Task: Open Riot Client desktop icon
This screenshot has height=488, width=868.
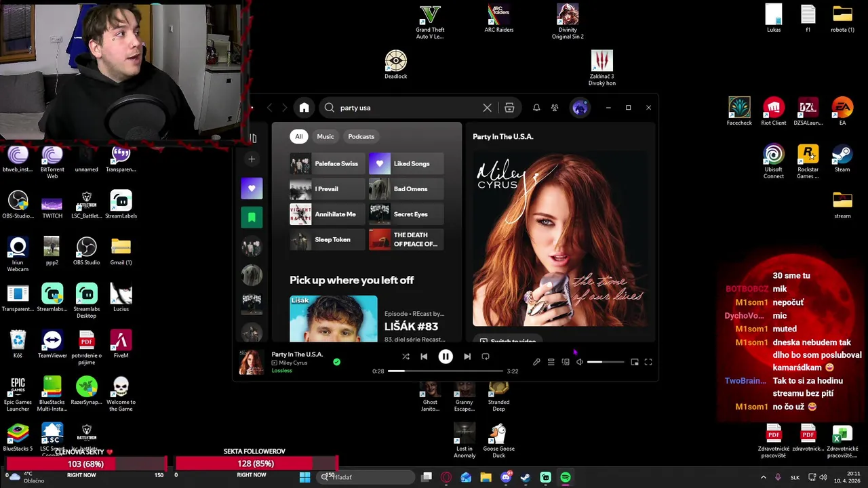Action: pyautogui.click(x=774, y=112)
